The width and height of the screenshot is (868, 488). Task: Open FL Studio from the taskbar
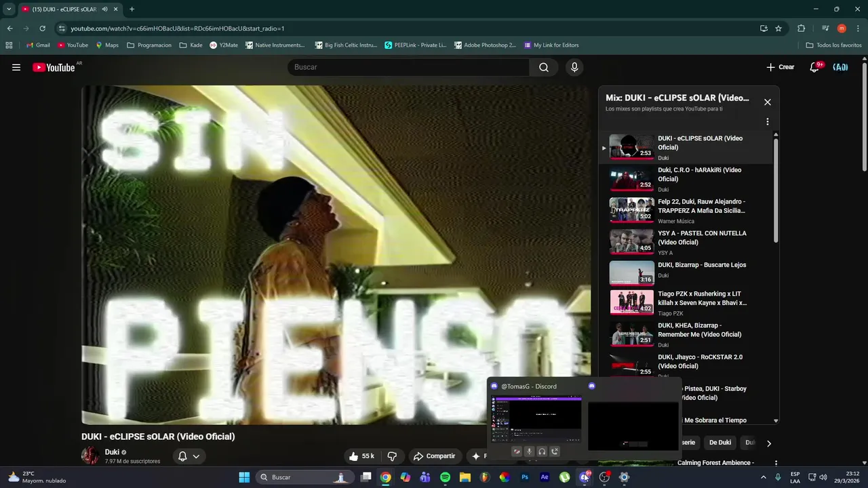tap(485, 477)
